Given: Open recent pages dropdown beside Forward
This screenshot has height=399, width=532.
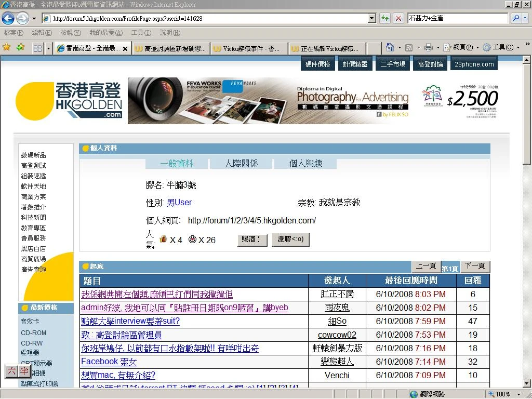Looking at the screenshot, I should click(34, 18).
